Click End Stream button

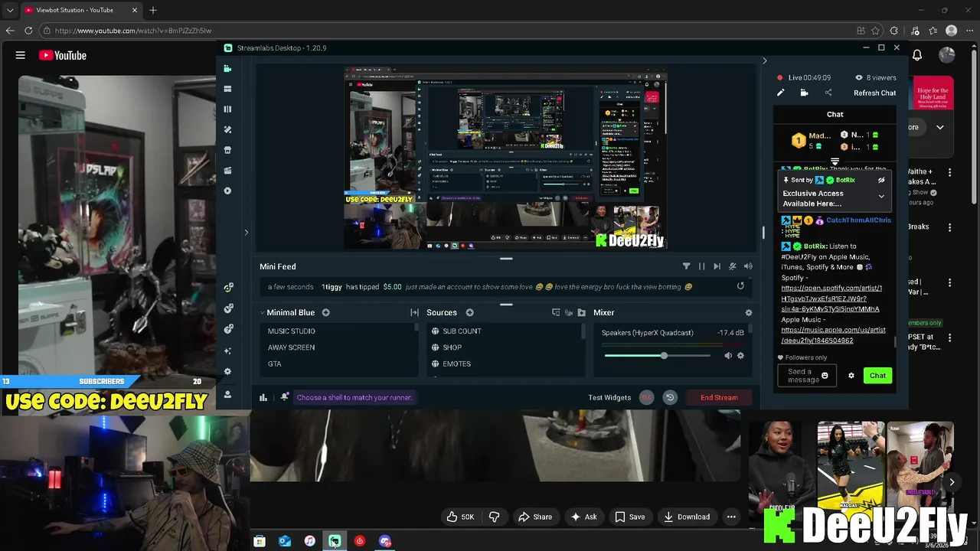pos(719,397)
